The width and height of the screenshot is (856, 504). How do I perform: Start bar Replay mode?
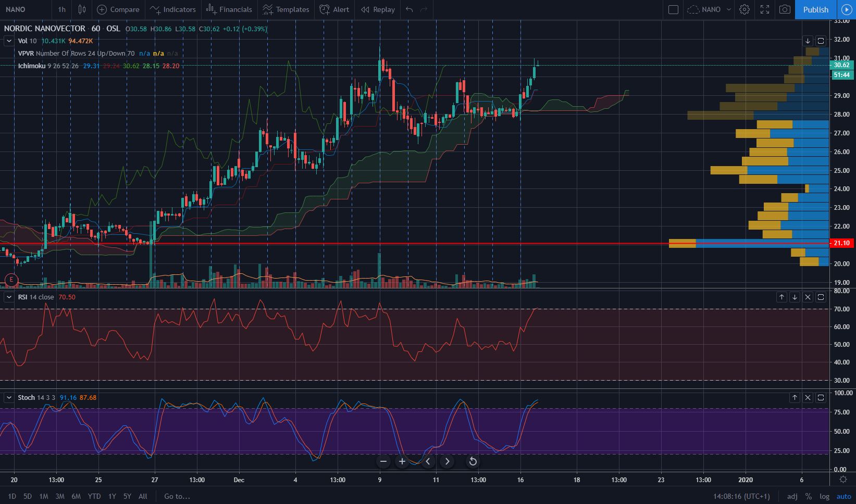click(x=378, y=9)
